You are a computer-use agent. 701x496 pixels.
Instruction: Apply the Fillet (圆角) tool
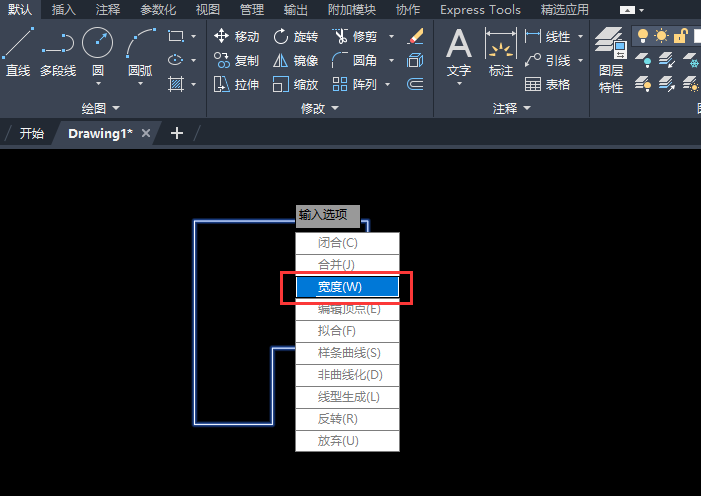pyautogui.click(x=355, y=60)
